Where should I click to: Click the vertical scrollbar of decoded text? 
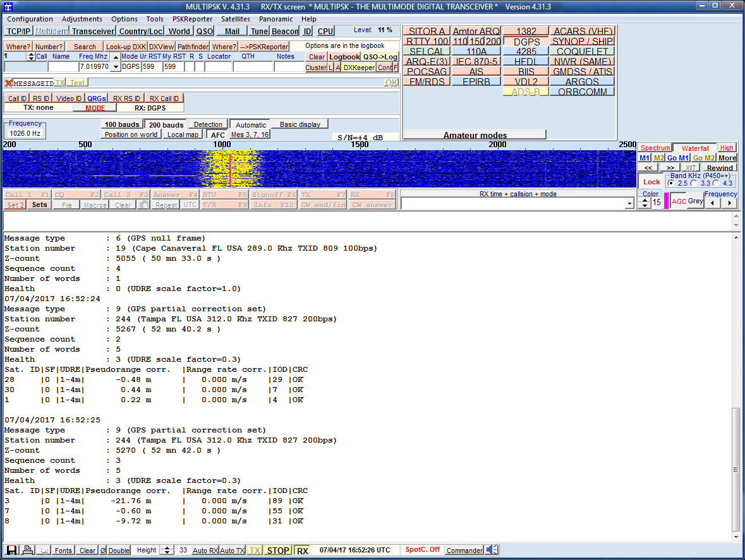point(736,387)
